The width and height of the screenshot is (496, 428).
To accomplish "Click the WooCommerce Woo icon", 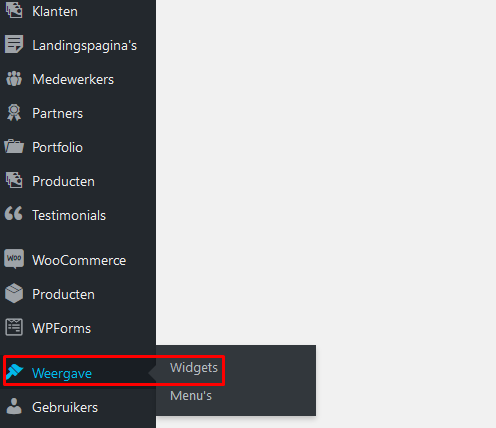I will point(14,259).
